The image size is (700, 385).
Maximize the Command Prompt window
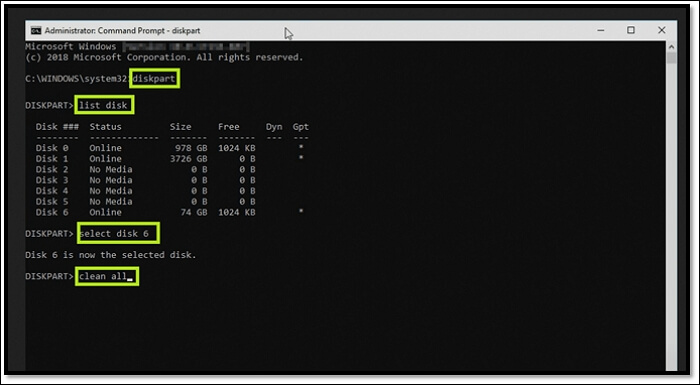[631, 30]
